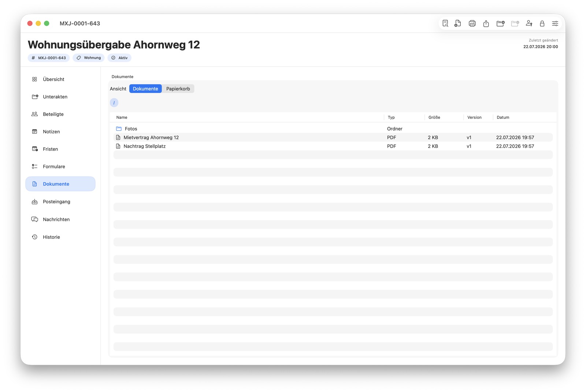Screen dimensions: 586x392
Task: Click the "PDF" type of Nachtrag Stellplatz
Action: [x=392, y=146]
